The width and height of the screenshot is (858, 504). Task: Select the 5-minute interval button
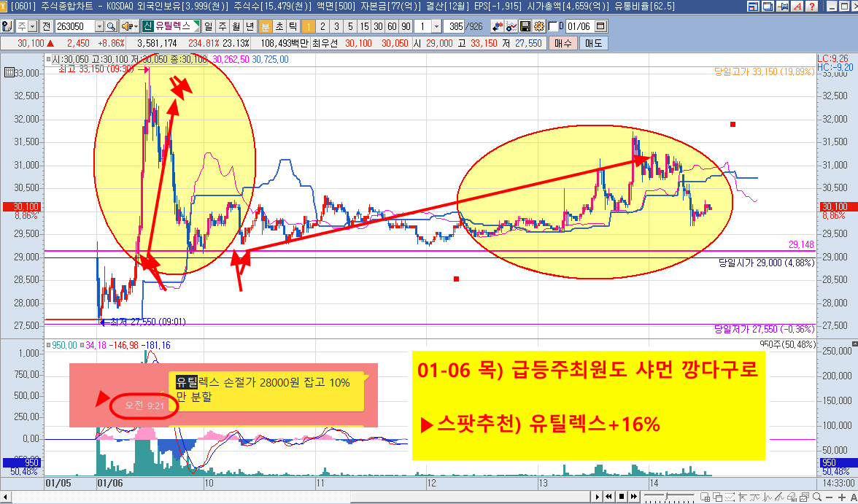pyautogui.click(x=350, y=26)
